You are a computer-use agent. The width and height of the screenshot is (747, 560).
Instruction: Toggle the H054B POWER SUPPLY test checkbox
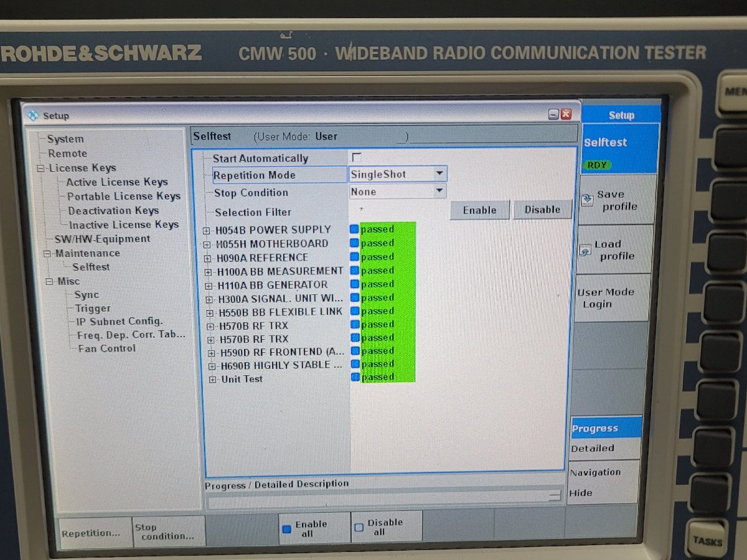[354, 229]
